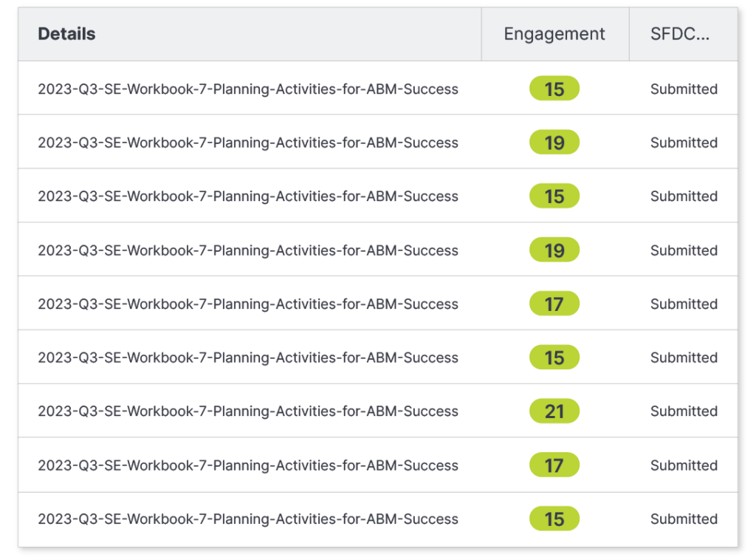Open the engagement badge showing 21
This screenshot has width=756, height=560.
point(554,411)
